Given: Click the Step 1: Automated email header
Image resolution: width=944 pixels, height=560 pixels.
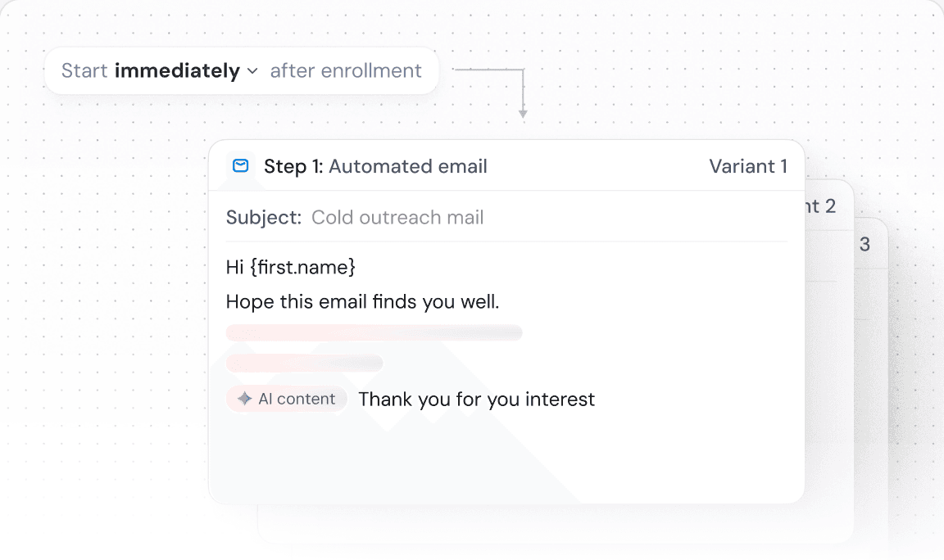Looking at the screenshot, I should pyautogui.click(x=376, y=166).
